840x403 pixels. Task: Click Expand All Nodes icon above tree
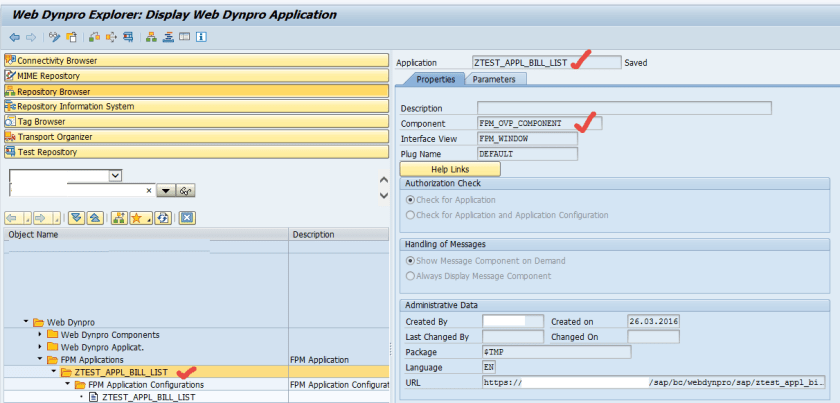[75, 217]
